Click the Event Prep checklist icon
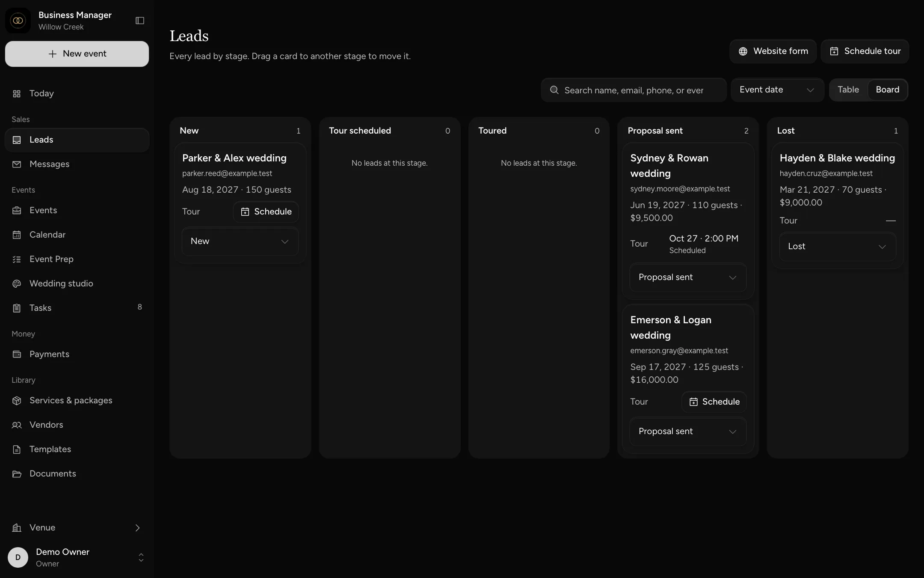The image size is (924, 578). click(x=17, y=259)
